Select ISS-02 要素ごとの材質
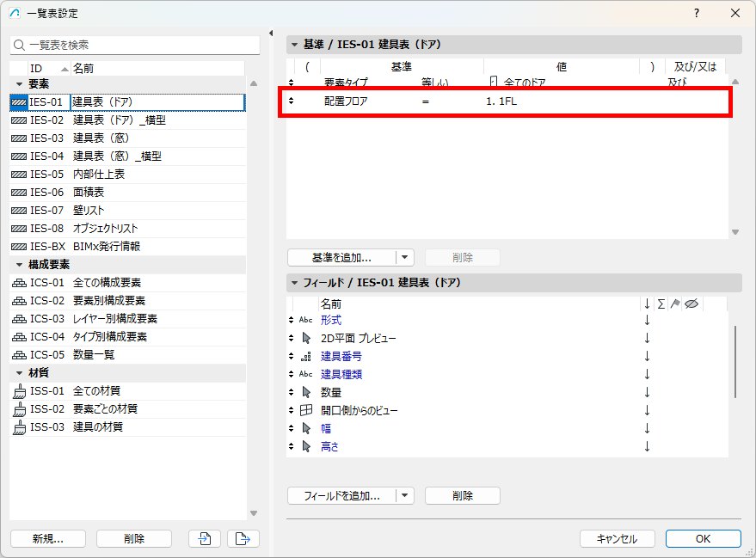Image resolution: width=756 pixels, height=558 pixels. tap(128, 409)
